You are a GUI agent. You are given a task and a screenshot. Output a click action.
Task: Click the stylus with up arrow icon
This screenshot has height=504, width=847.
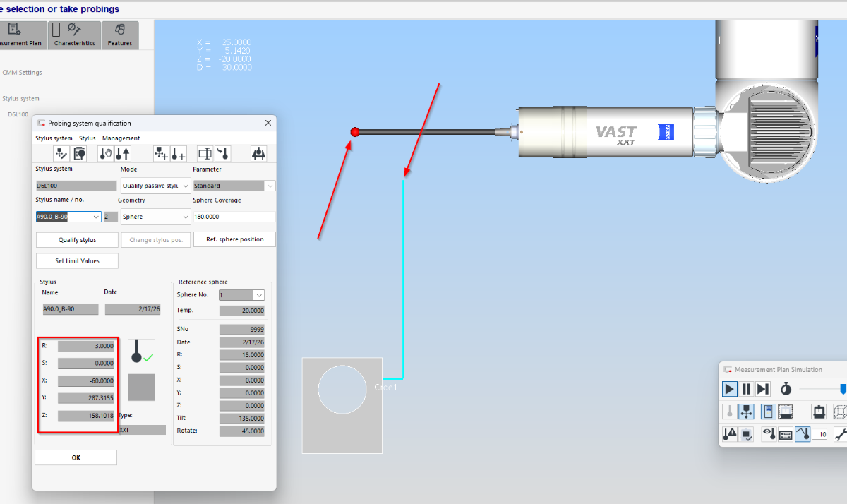pyautogui.click(x=123, y=153)
